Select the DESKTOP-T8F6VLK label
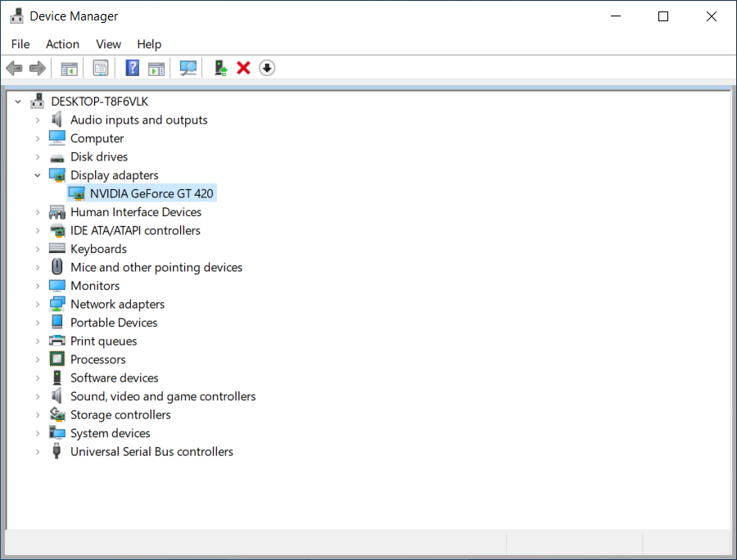Viewport: 737px width, 560px height. click(100, 102)
